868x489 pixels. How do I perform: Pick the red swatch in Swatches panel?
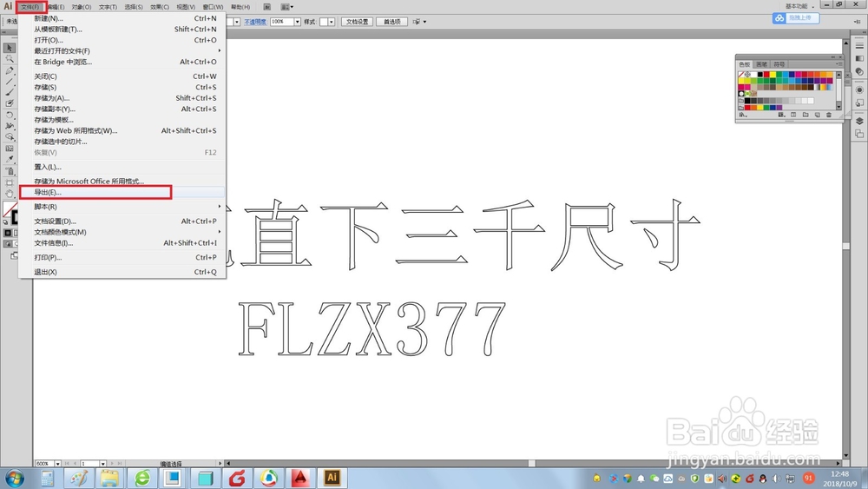(766, 74)
